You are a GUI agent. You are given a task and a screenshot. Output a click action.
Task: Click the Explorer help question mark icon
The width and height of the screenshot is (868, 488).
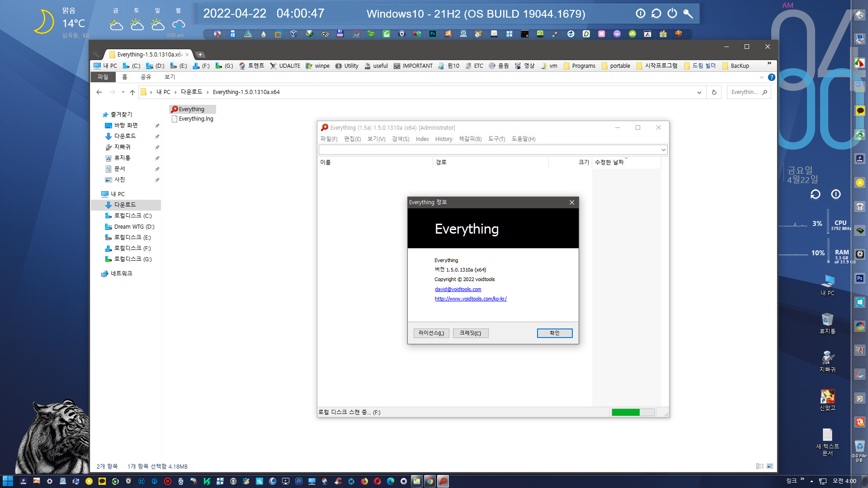click(772, 77)
